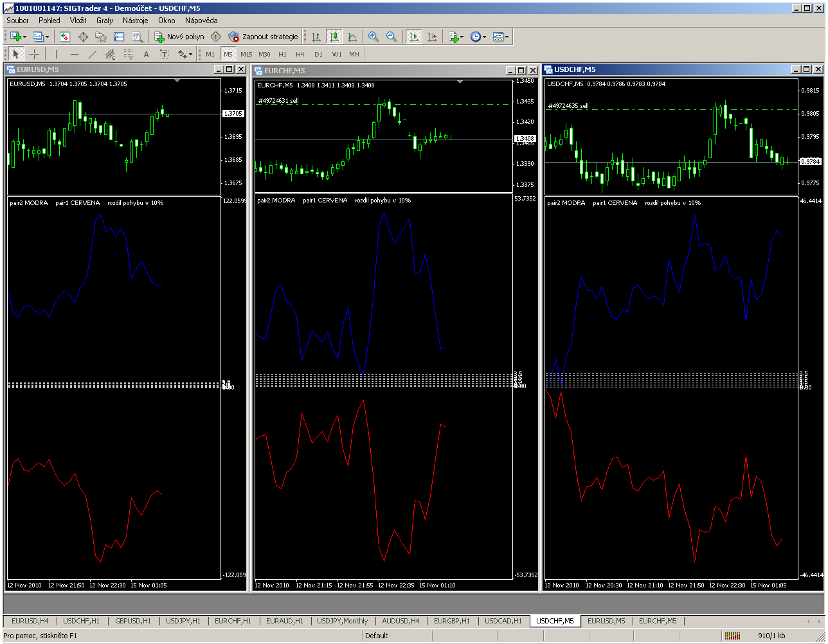Viewport: 828px width, 644px height.
Task: Switch timeframe to M30
Action: tap(264, 54)
